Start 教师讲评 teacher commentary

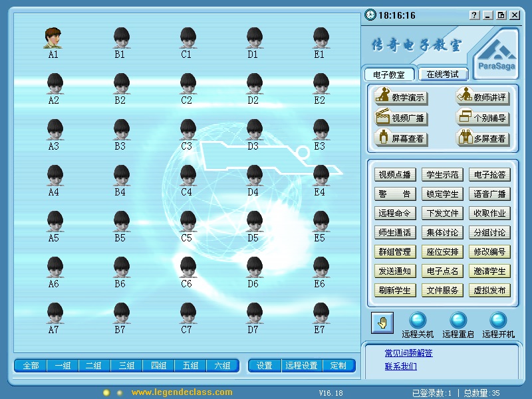click(483, 96)
